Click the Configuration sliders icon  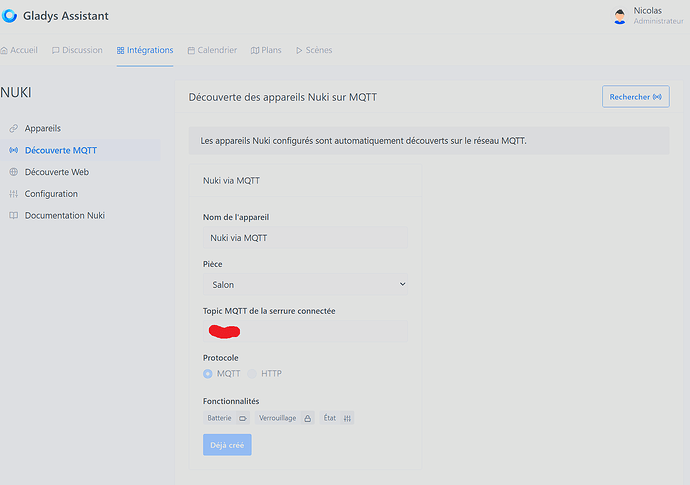pyautogui.click(x=14, y=194)
